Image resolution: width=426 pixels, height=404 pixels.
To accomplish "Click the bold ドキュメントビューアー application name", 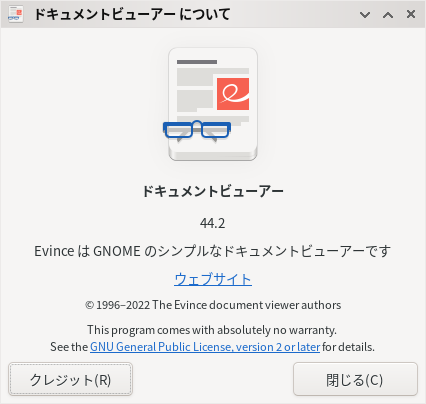I will click(x=213, y=191).
